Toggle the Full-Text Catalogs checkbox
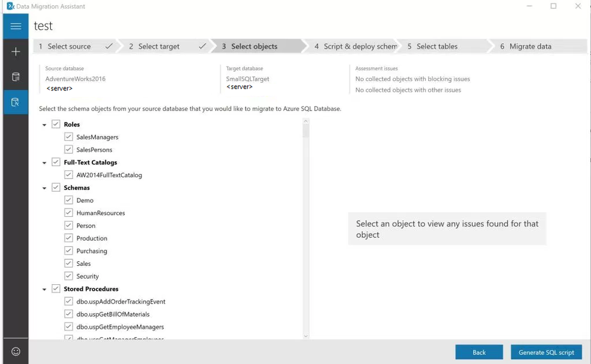This screenshot has height=364, width=591. point(56,162)
